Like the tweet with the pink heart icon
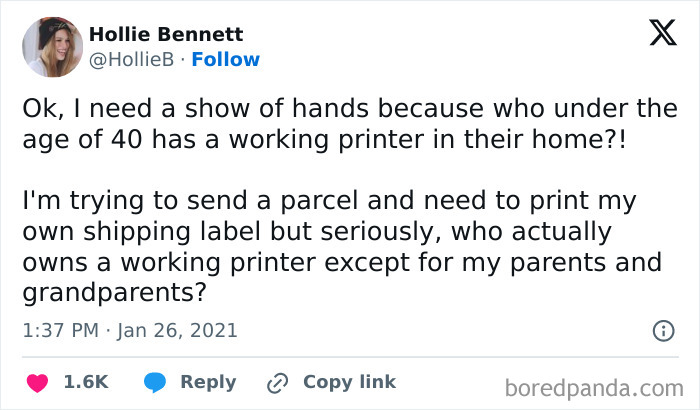This screenshot has width=700, height=410. (x=38, y=383)
